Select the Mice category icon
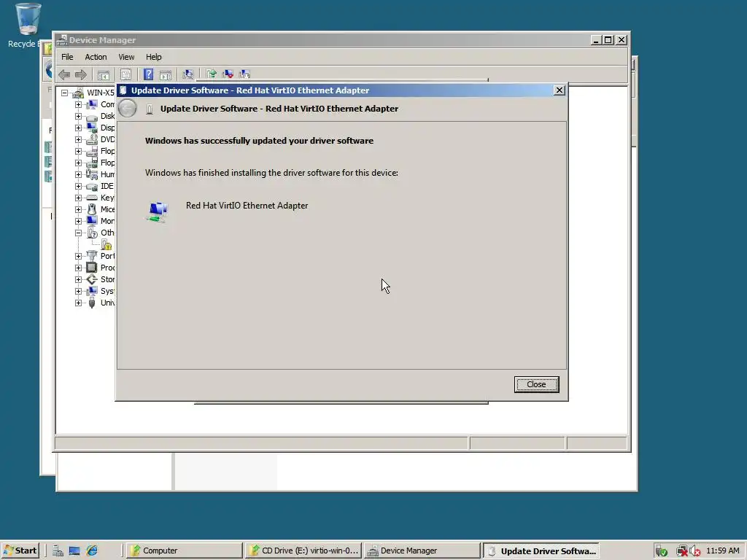 tap(92, 209)
